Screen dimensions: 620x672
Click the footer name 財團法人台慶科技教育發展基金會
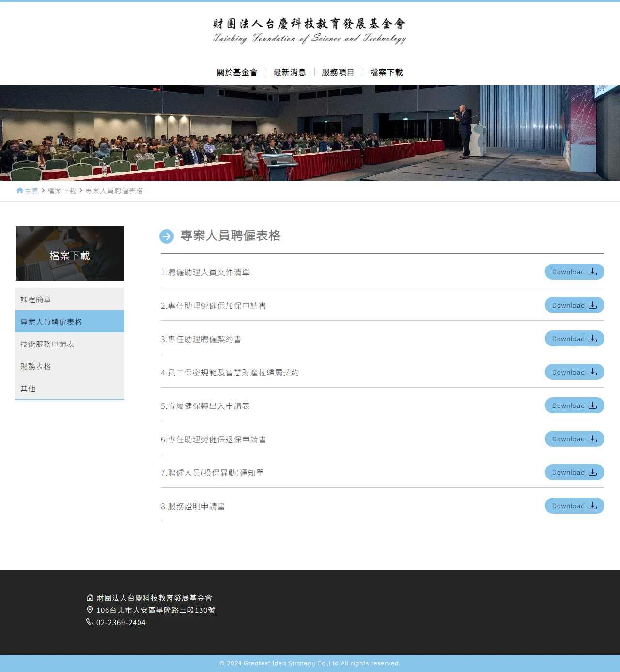[x=154, y=598]
